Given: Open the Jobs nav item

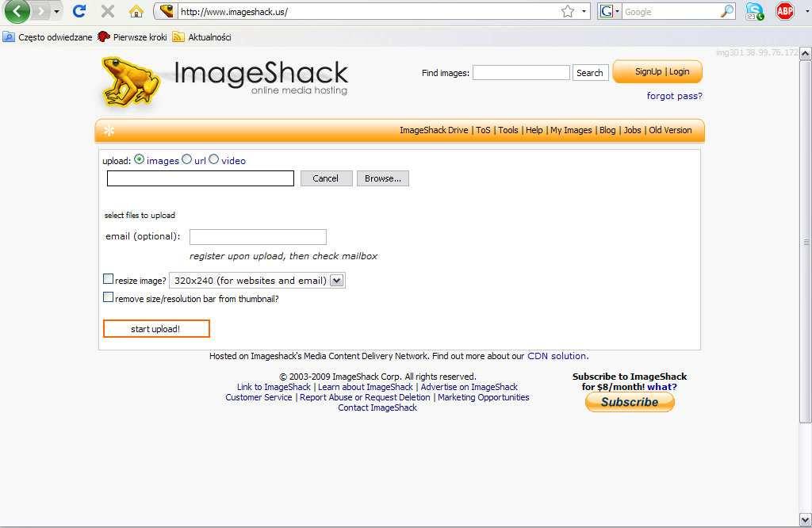Looking at the screenshot, I should coord(632,131).
